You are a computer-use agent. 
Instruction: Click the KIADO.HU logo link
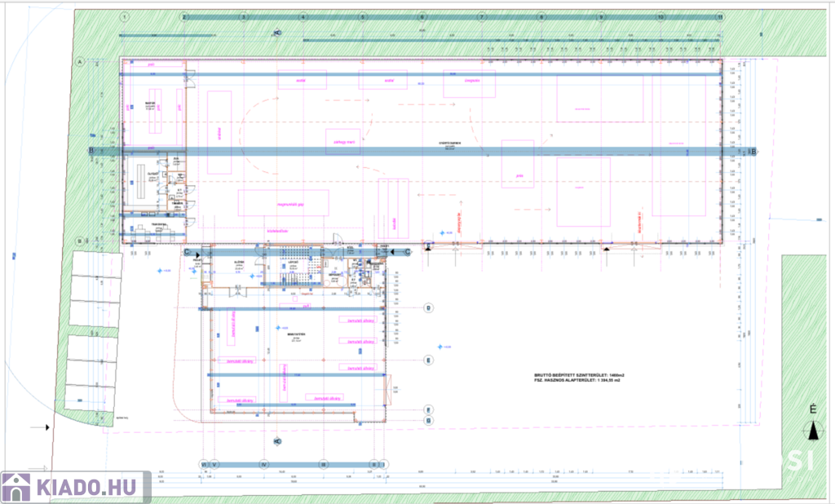click(75, 487)
